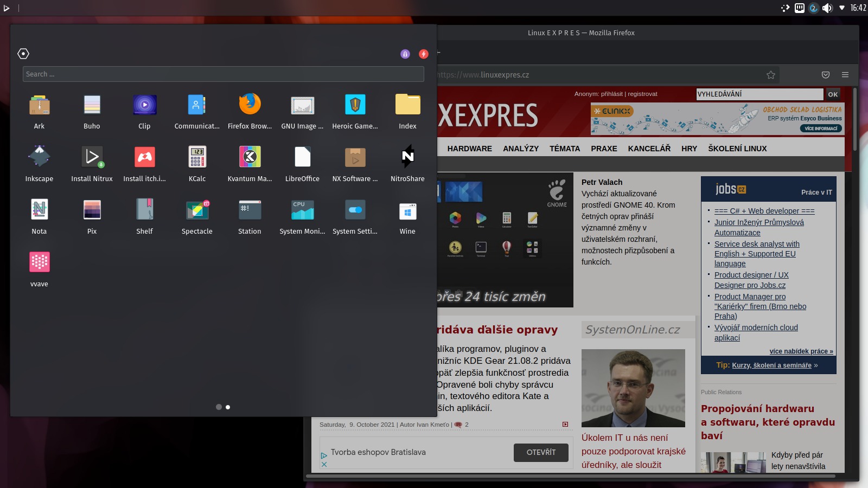The height and width of the screenshot is (488, 868).
Task: Open the HRY menu section
Action: (689, 149)
